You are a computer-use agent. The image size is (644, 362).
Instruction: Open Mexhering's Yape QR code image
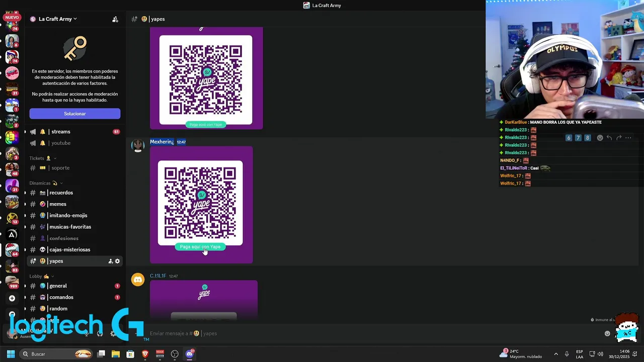tap(201, 205)
